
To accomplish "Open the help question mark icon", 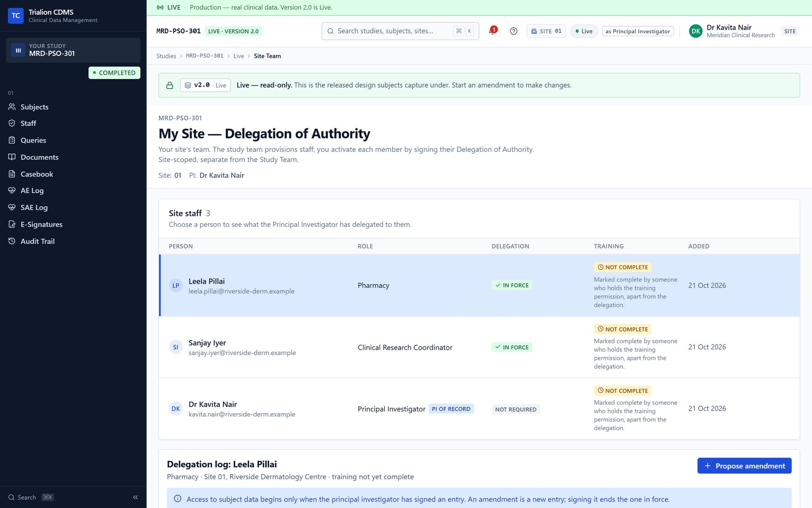I will pyautogui.click(x=513, y=31).
